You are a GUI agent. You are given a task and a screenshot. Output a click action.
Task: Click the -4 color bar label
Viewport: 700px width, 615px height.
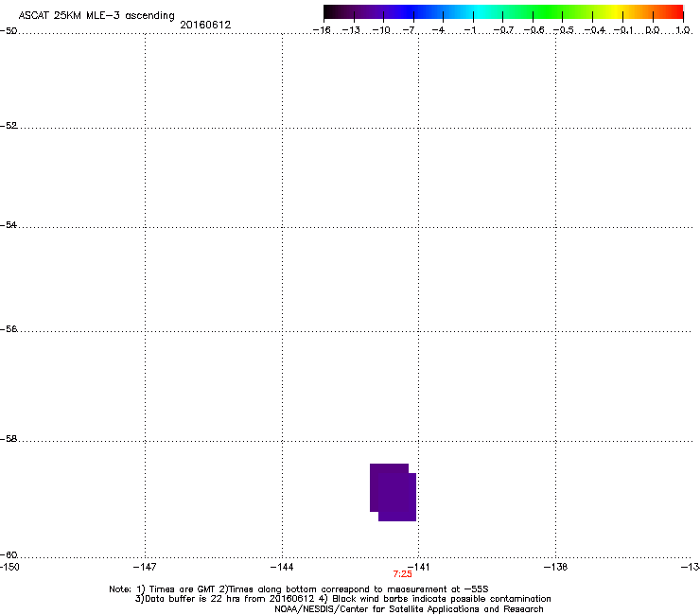pos(438,30)
